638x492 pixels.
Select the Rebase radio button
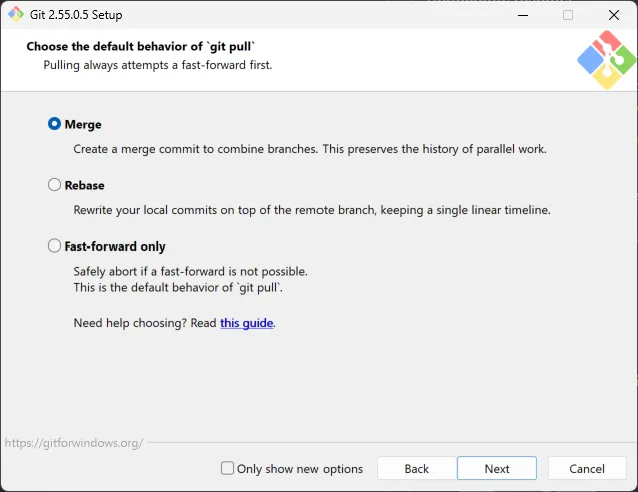(54, 185)
